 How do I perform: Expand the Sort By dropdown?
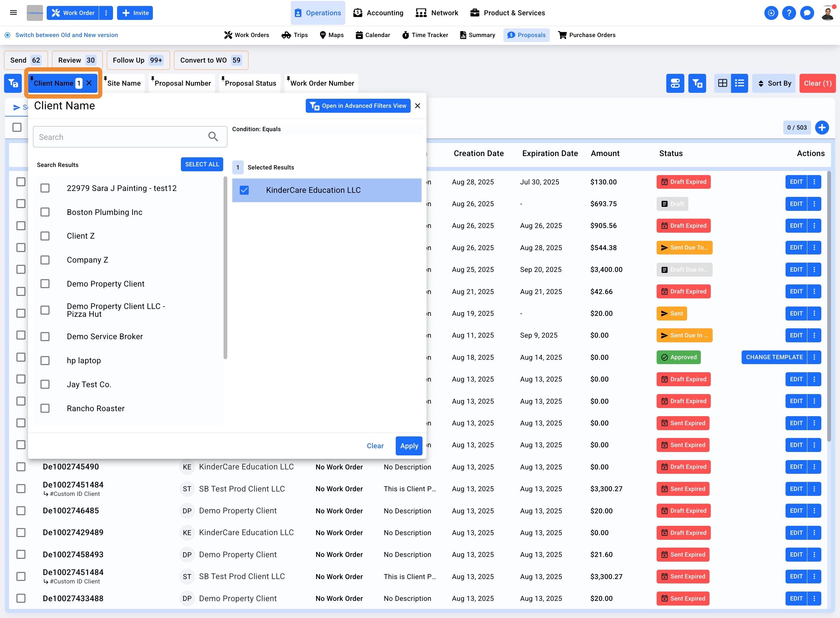(773, 83)
